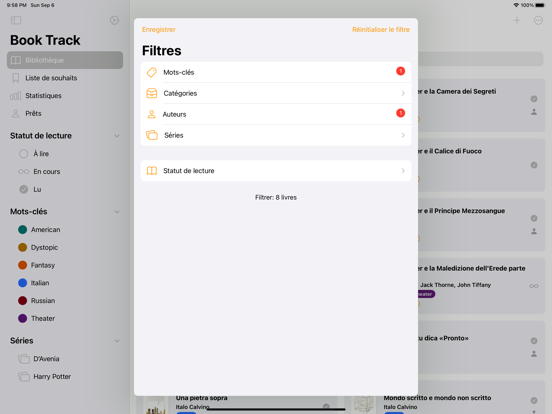Click the loan person icon on Camera dei Segreti
This screenshot has height=414, width=552.
(534, 112)
